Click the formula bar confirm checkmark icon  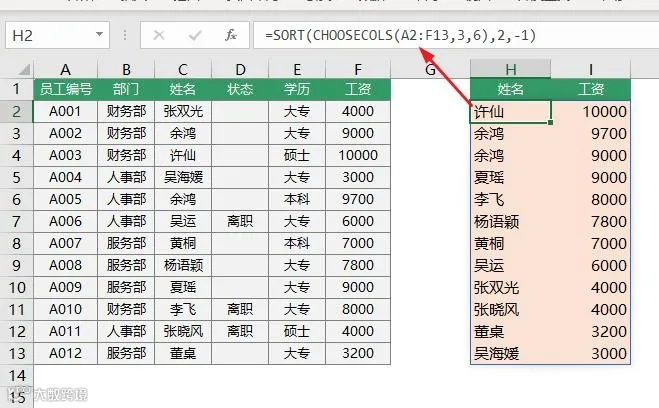pos(195,35)
